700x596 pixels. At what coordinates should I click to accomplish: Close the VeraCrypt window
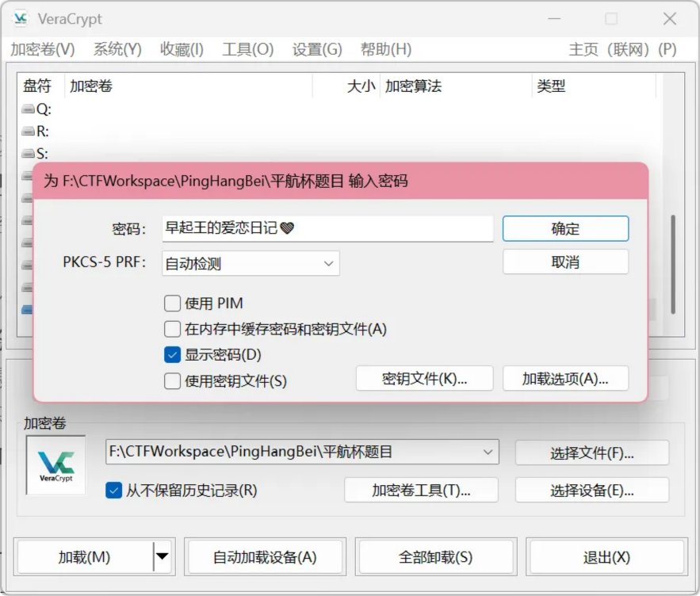point(670,19)
